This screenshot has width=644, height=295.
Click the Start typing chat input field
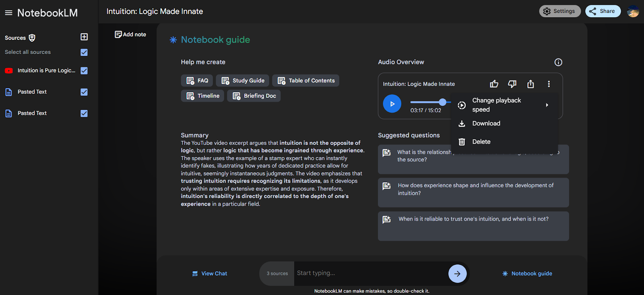371,273
